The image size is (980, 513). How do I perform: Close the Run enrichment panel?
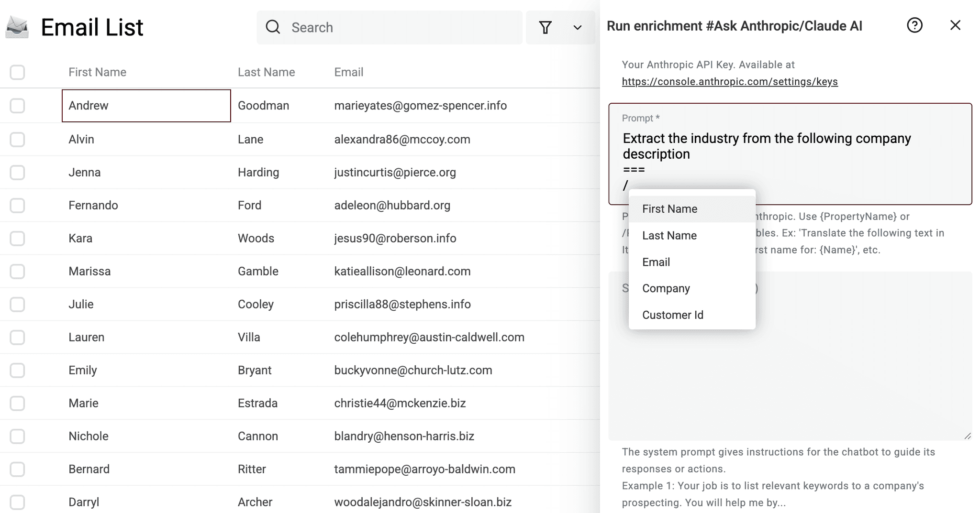[x=955, y=25]
